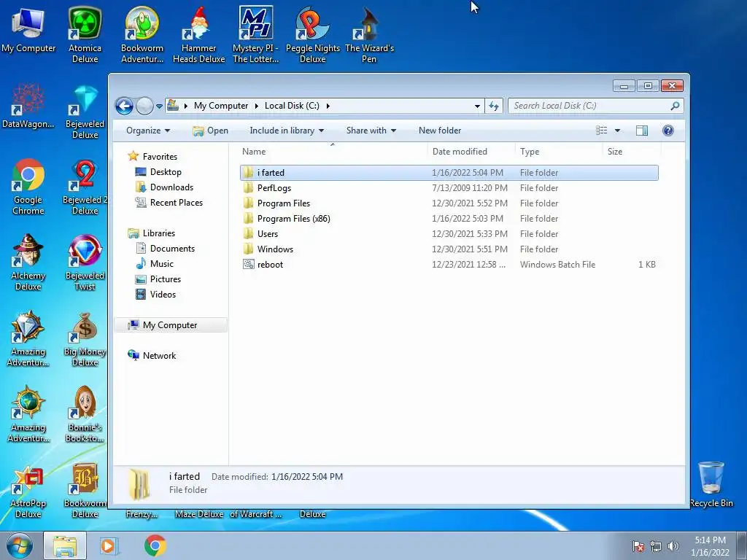Image resolution: width=747 pixels, height=560 pixels.
Task: Open the network tray icon
Action: coord(656,546)
